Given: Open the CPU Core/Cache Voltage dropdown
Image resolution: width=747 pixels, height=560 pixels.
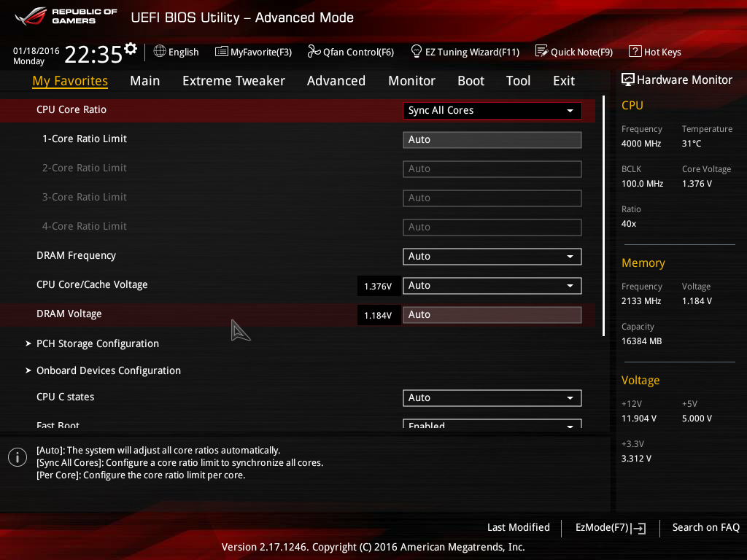Looking at the screenshot, I should coord(492,285).
